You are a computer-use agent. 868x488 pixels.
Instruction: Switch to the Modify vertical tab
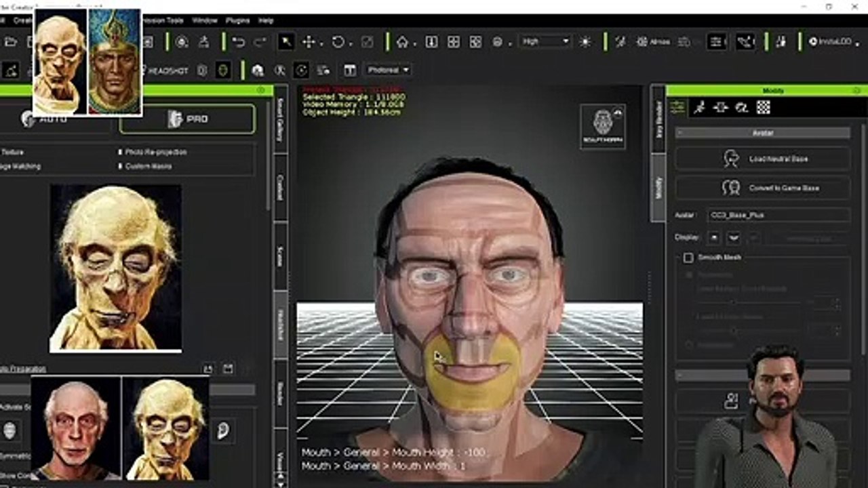(x=658, y=187)
